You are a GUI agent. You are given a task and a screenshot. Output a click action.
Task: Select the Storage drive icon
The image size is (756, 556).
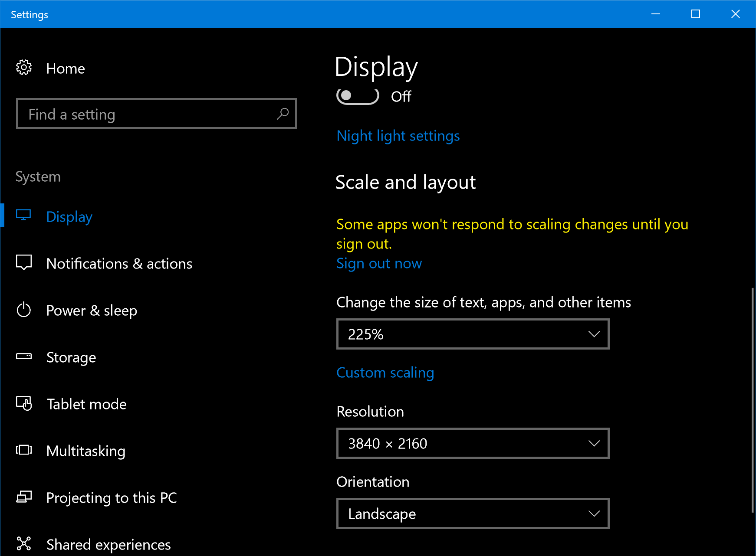pos(24,356)
